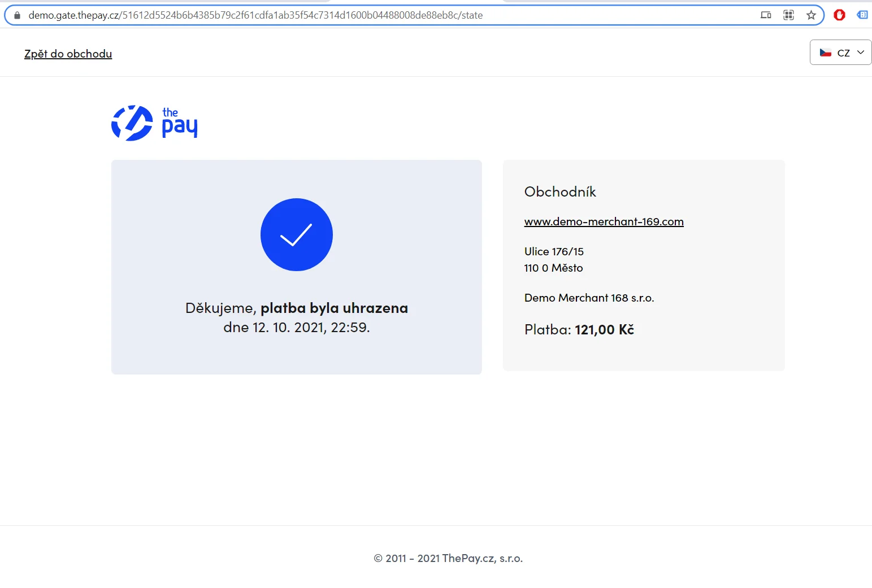
Task: Click the payment amount 121,00 Kč
Action: (604, 329)
